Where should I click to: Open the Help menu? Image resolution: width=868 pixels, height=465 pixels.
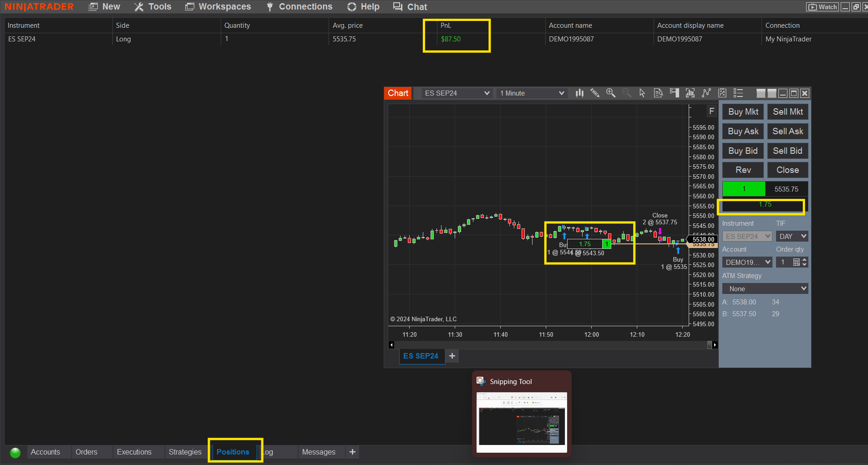click(363, 7)
